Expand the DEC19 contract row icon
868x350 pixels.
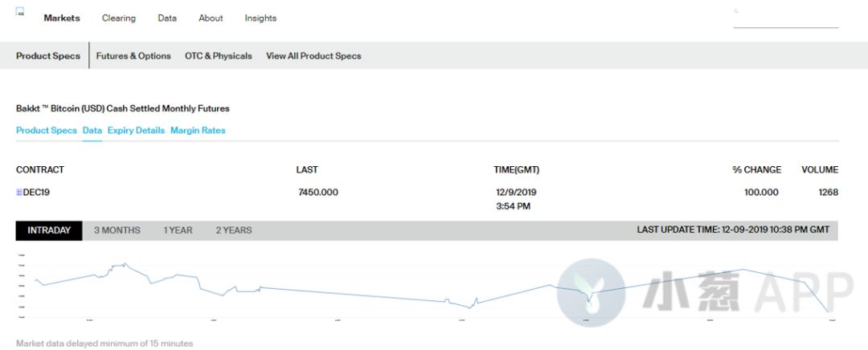click(19, 193)
